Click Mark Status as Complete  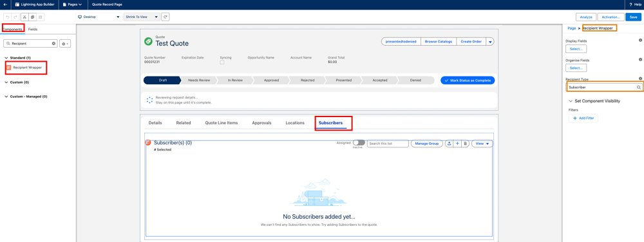(468, 80)
